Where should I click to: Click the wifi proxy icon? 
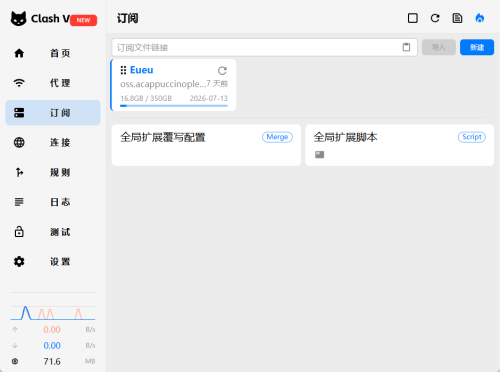pos(19,83)
